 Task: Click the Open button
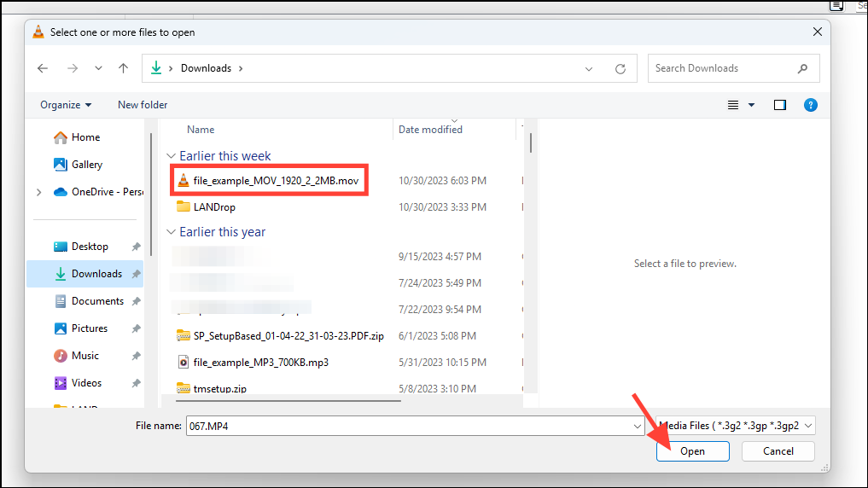692,451
